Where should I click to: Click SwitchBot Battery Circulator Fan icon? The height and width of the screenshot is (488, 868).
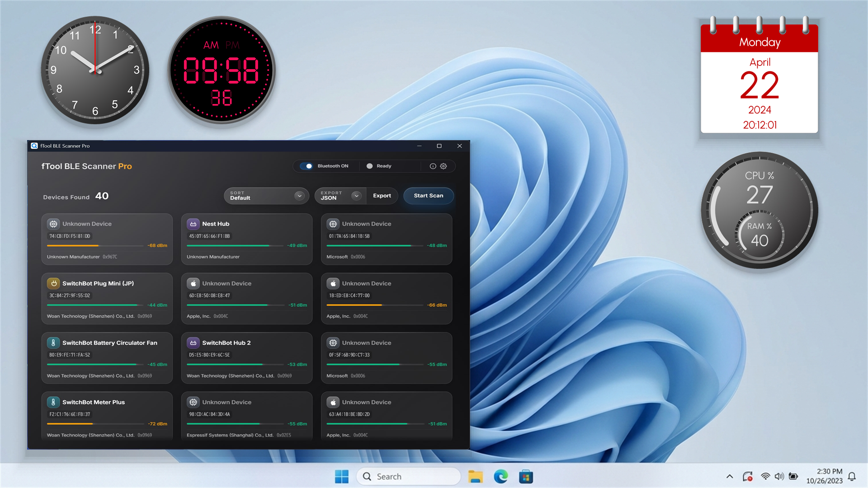click(x=53, y=343)
